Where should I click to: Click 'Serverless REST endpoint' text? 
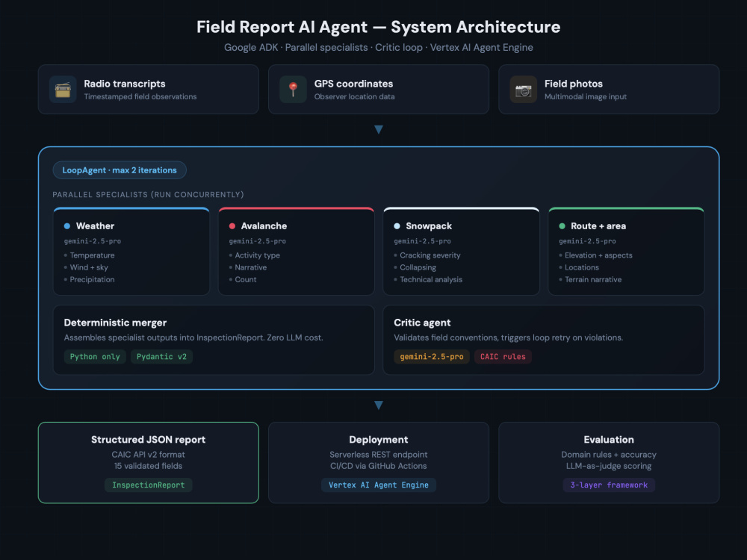[x=379, y=455]
